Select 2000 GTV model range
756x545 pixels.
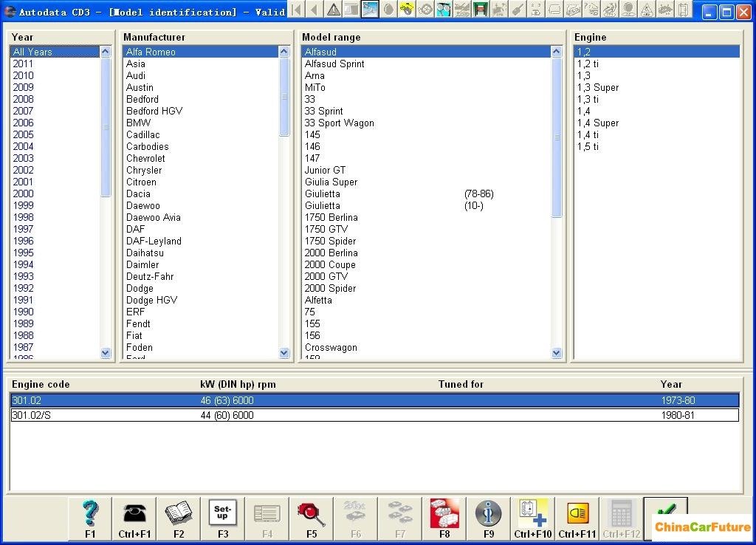pyautogui.click(x=426, y=276)
